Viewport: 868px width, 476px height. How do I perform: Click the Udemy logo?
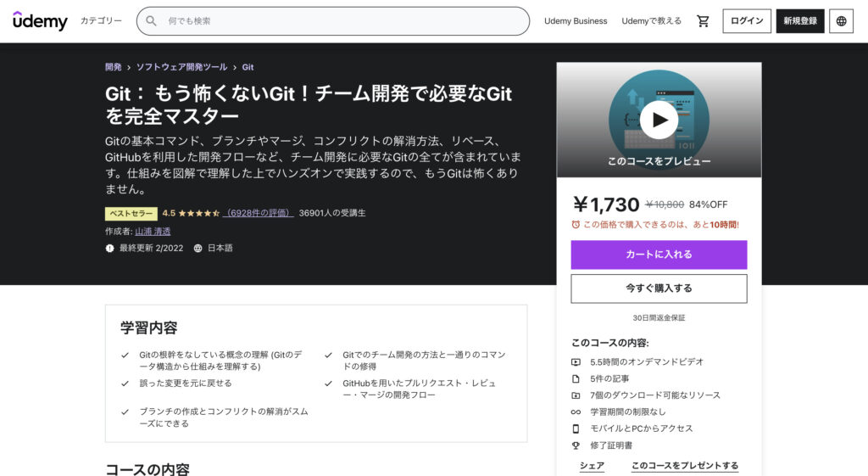pos(40,20)
